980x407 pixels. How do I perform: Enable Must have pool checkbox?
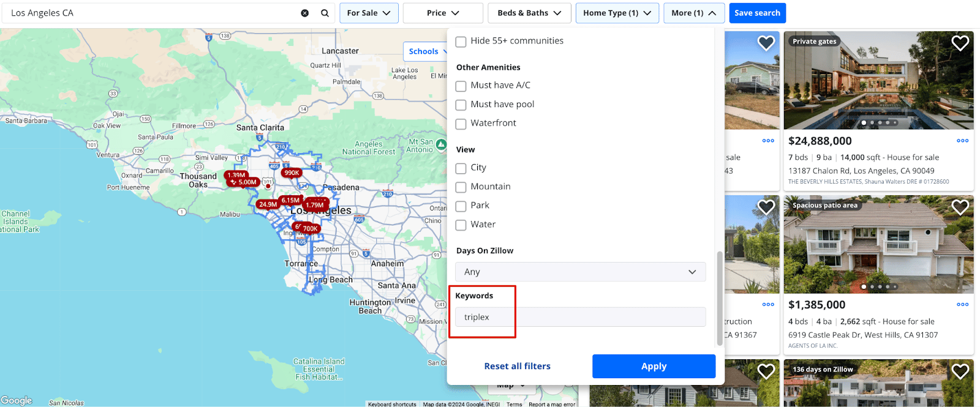(461, 105)
